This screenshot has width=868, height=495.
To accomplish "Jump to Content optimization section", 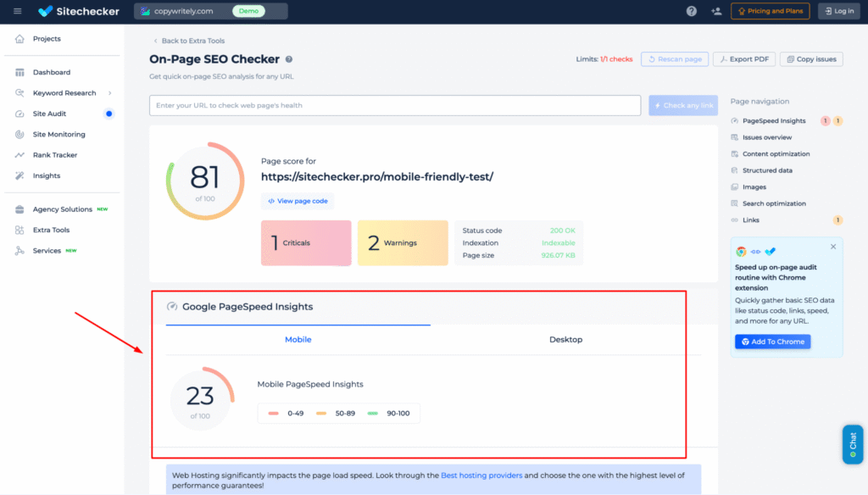I will [x=776, y=154].
